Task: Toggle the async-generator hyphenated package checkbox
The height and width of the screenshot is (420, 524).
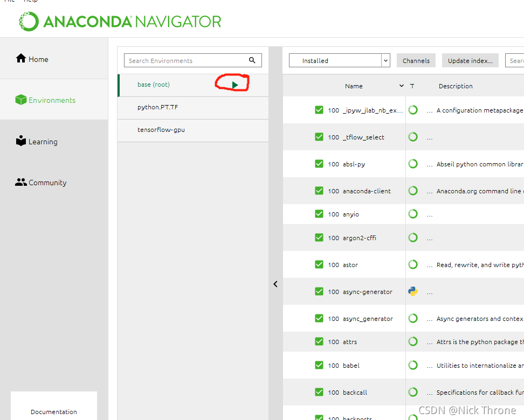Action: click(x=319, y=291)
